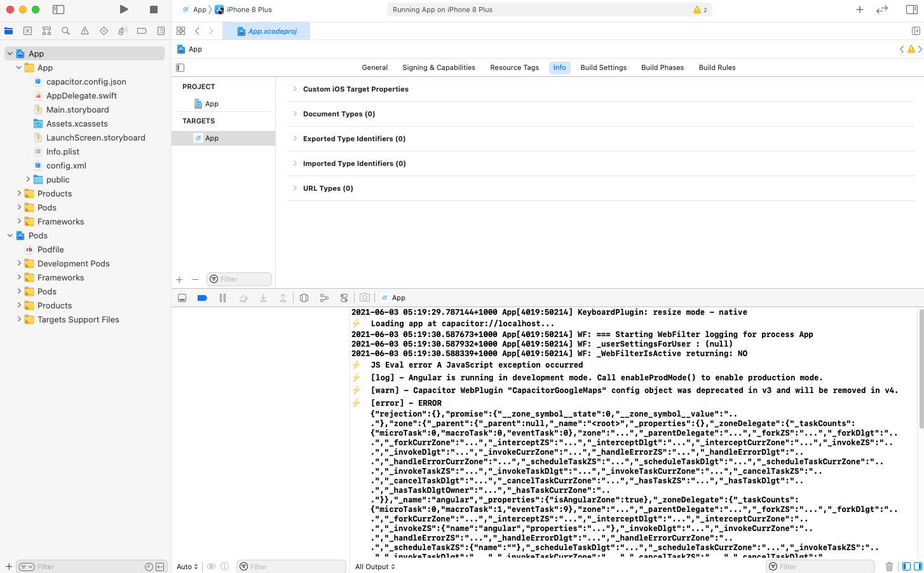Run the App build

tap(124, 10)
